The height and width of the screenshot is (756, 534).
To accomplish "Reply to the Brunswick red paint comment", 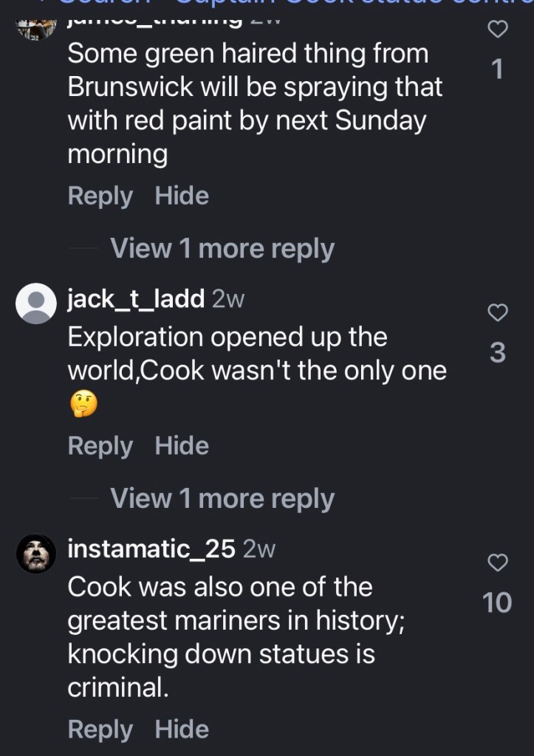I will 100,196.
